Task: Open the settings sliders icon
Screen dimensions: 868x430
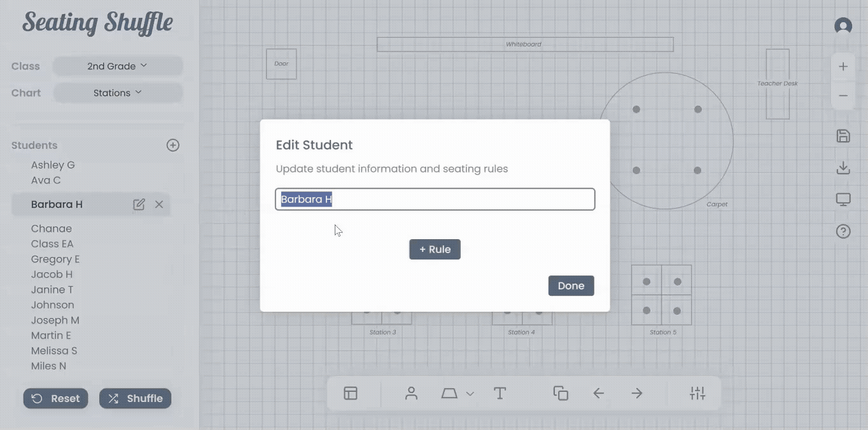Action: point(697,393)
